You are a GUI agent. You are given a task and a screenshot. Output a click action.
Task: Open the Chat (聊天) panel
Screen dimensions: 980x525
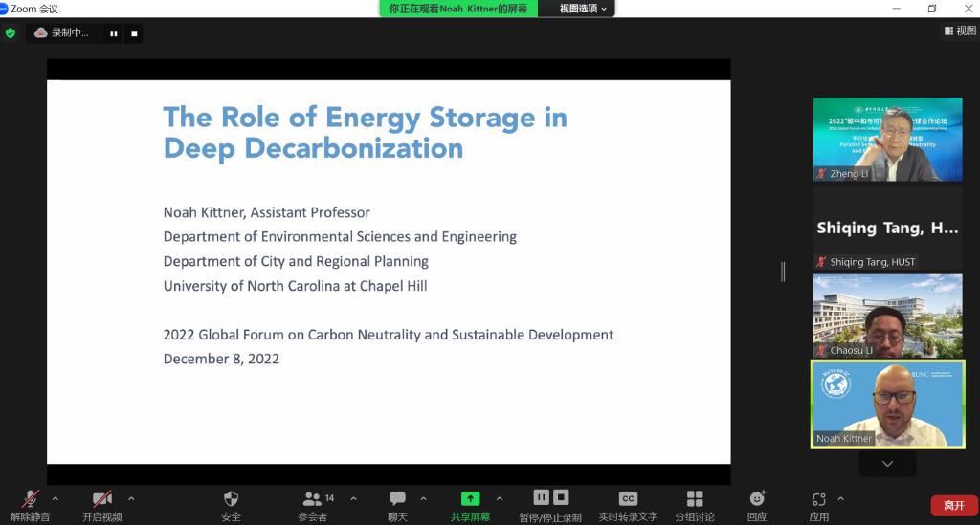(x=397, y=500)
